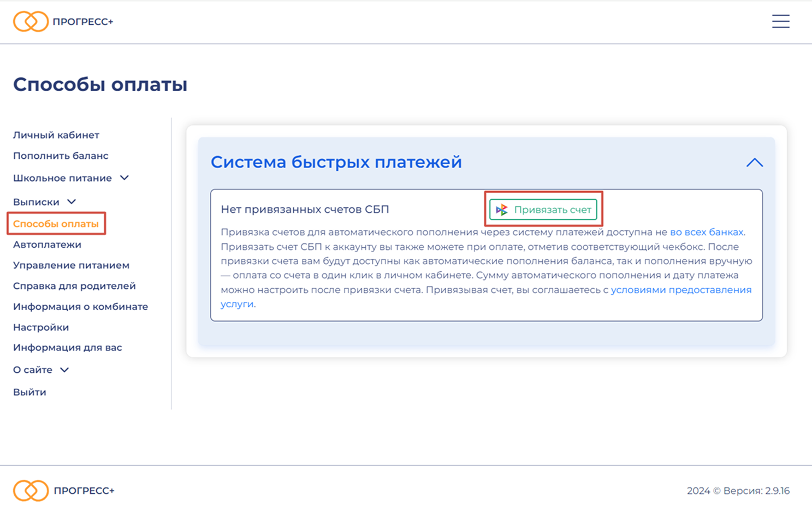Collapse the Система быстрых платежей section
The height and width of the screenshot is (512, 812).
click(754, 163)
